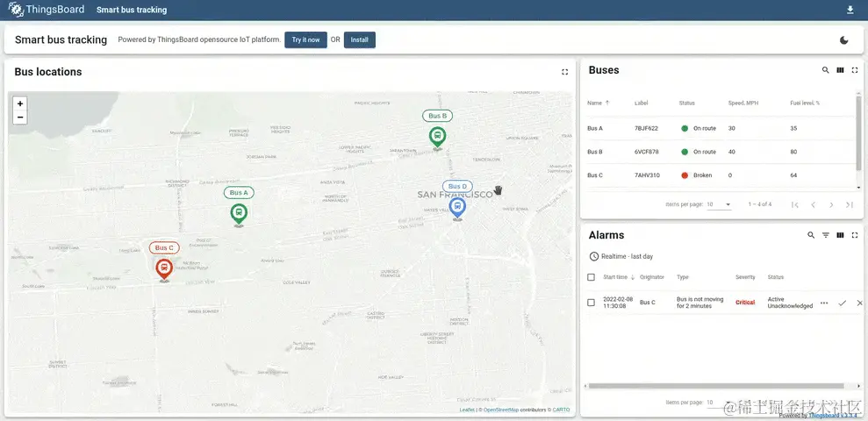868x421 pixels.
Task: Check the select-all checkbox in Alarms header
Action: coord(592,277)
